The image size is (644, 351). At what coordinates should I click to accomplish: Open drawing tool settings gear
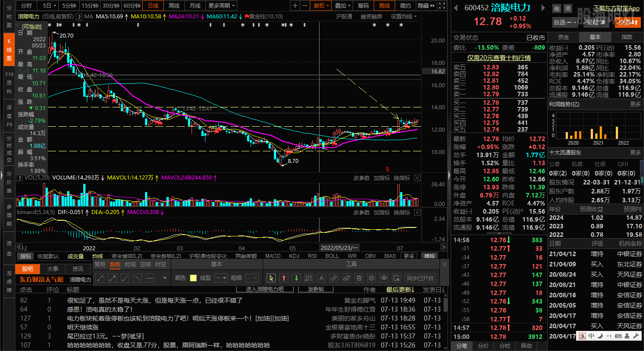pos(371,278)
